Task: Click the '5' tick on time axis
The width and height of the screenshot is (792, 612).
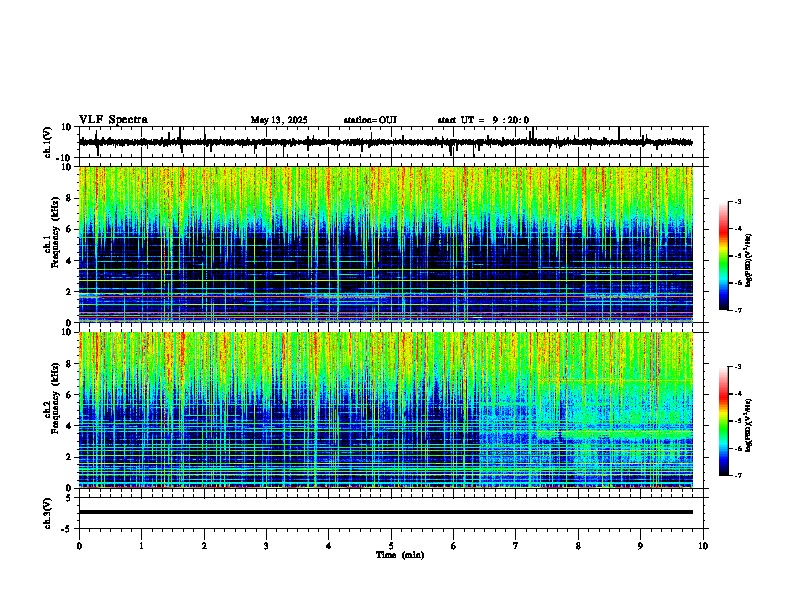Action: 391,546
